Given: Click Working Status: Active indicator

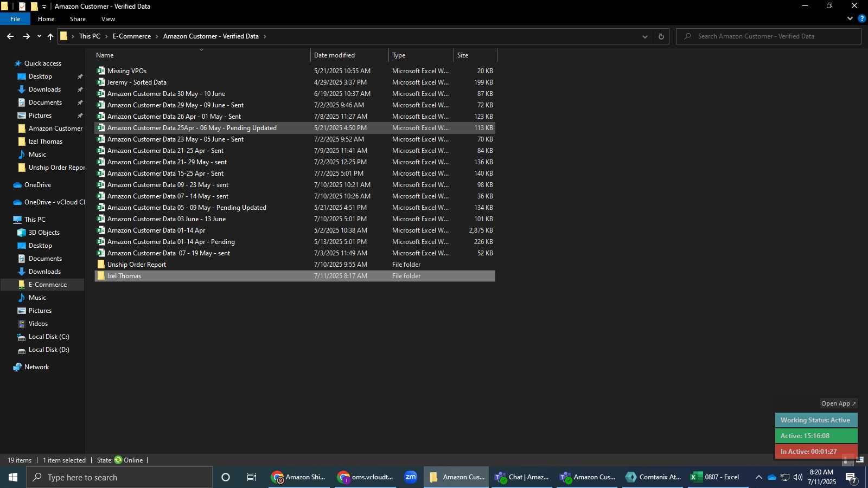Looking at the screenshot, I should [816, 420].
